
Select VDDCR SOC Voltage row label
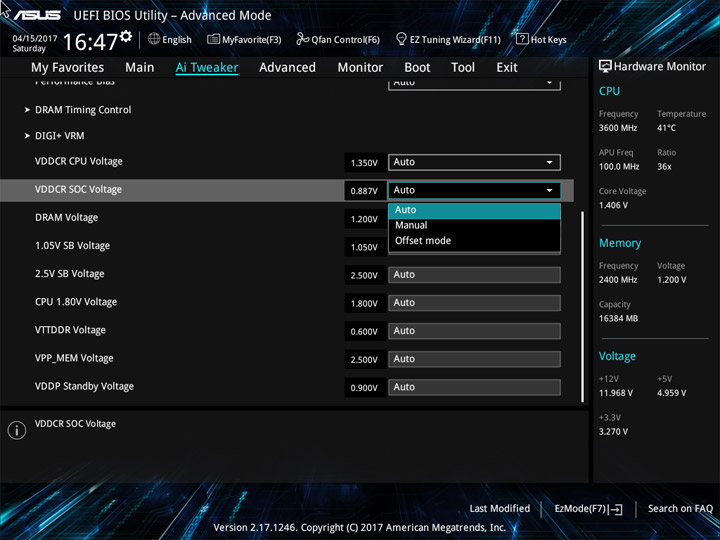(x=79, y=190)
